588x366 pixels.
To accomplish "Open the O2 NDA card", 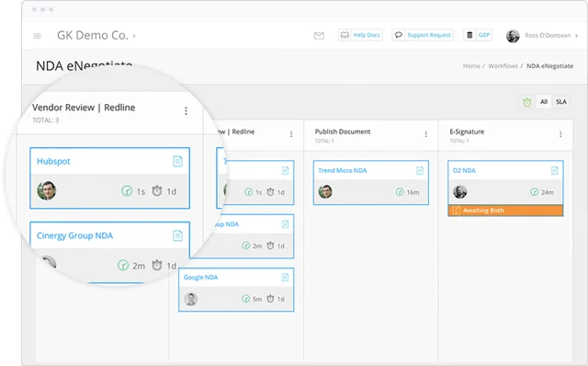I will [x=464, y=170].
